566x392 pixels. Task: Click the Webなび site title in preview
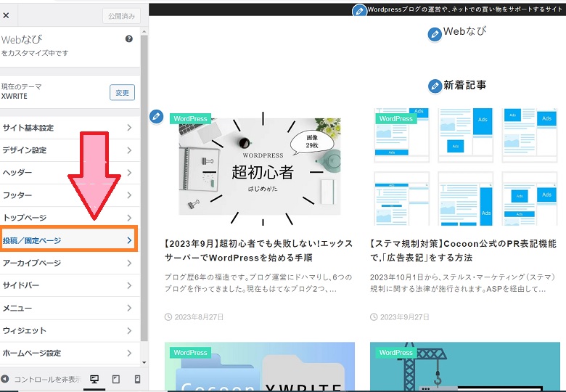point(464,31)
